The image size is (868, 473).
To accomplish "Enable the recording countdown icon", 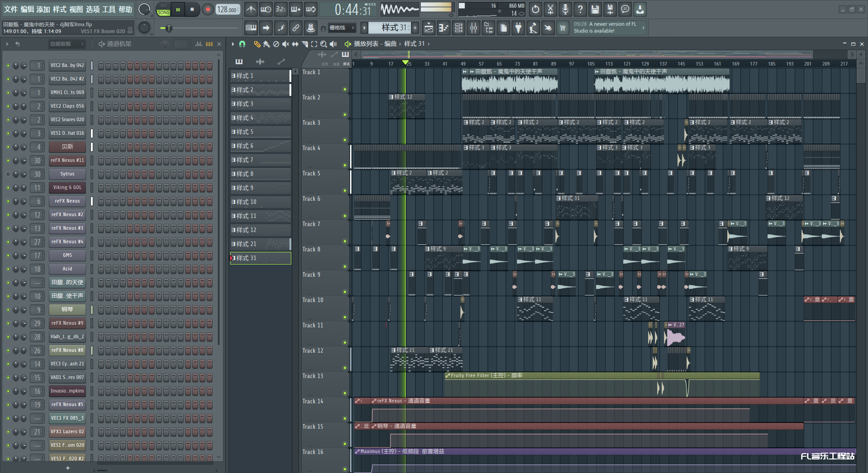I will (x=281, y=9).
